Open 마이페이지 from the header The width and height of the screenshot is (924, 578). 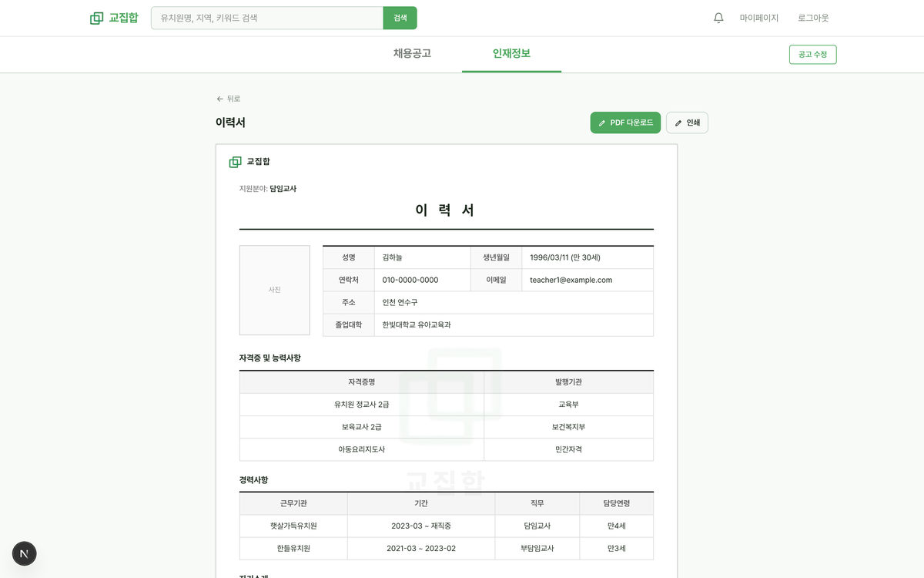759,18
